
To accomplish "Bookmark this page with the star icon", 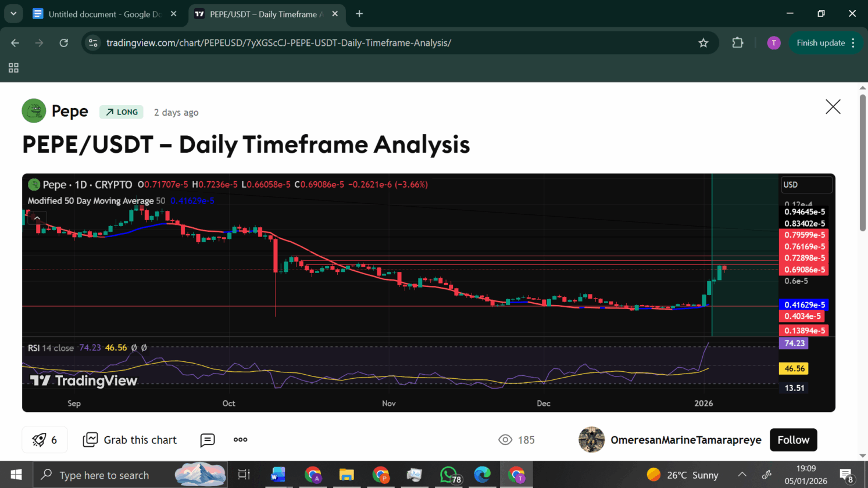I will [x=703, y=43].
